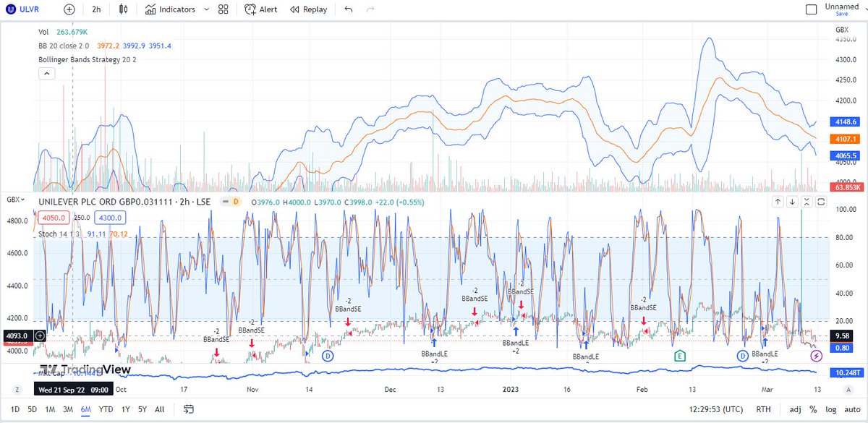
Task: Click the green earnings E marker
Action: [680, 356]
